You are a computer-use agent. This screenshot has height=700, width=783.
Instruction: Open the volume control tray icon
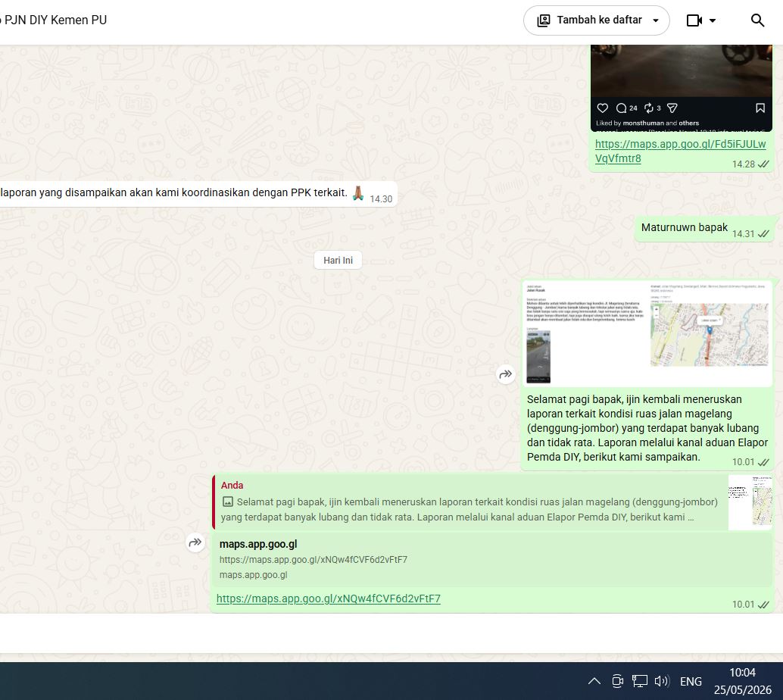662,681
